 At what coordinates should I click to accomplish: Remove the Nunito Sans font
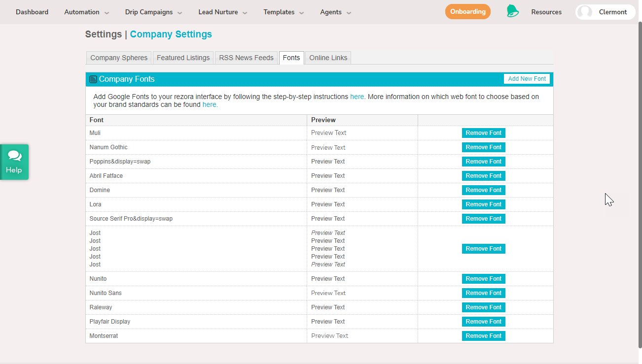[x=484, y=293]
